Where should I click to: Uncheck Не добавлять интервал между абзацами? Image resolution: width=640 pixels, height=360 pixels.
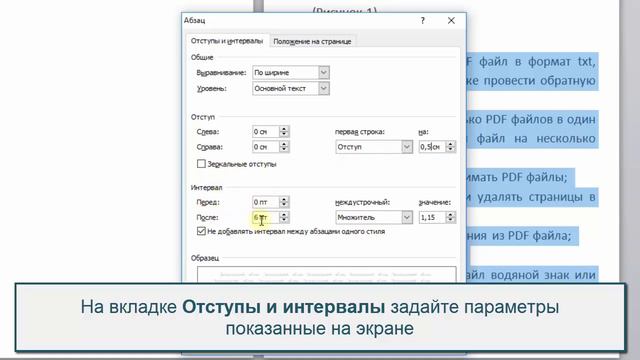click(201, 231)
